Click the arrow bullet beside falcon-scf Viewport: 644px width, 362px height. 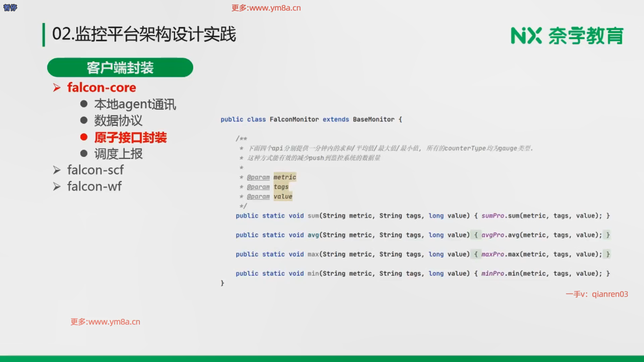tap(57, 170)
